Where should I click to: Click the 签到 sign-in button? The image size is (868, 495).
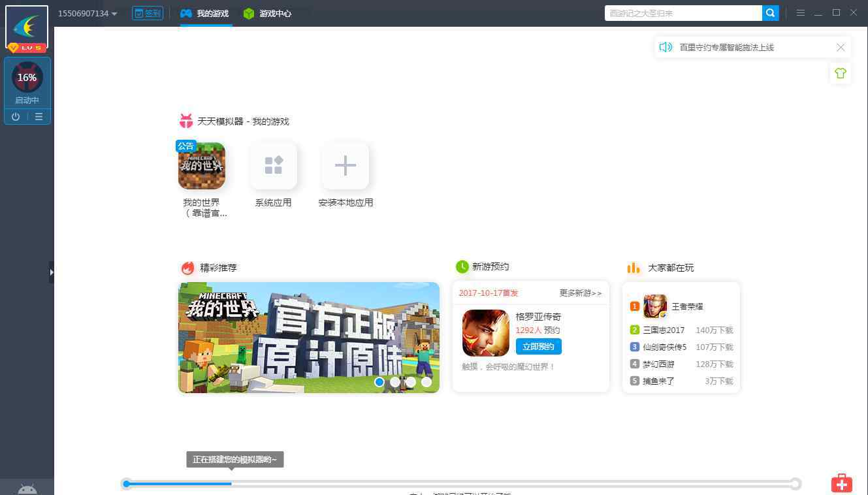[148, 13]
